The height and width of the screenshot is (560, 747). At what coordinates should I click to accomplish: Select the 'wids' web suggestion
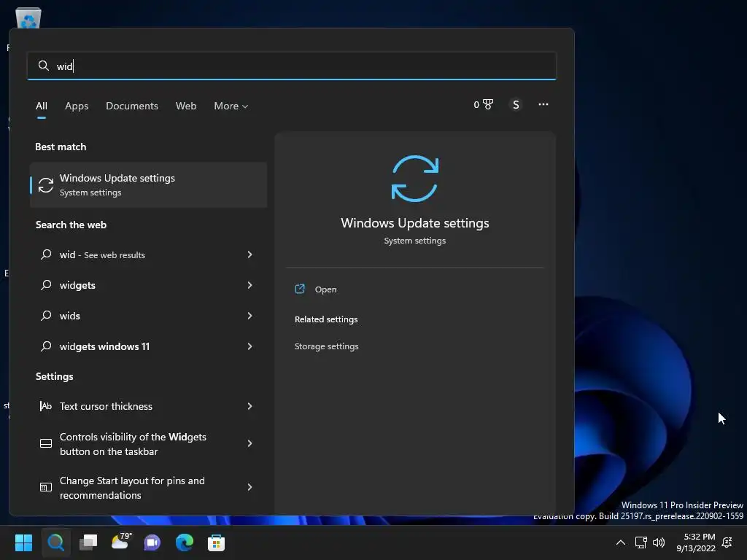(x=148, y=316)
